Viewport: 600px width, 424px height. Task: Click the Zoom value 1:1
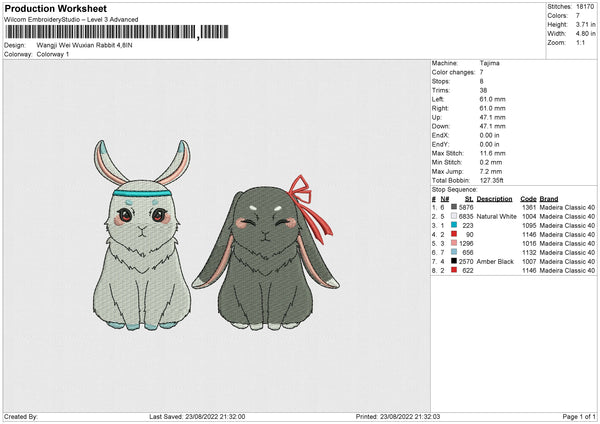click(580, 42)
